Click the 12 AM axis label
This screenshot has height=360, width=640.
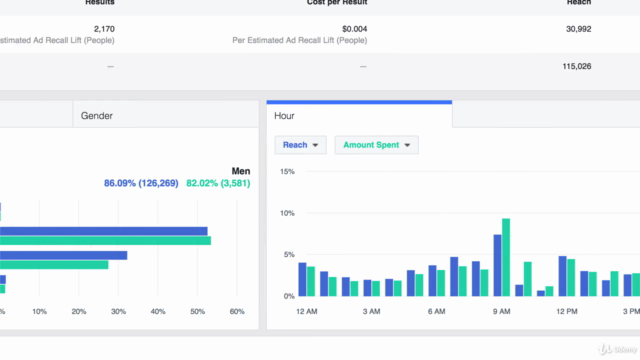tap(307, 311)
